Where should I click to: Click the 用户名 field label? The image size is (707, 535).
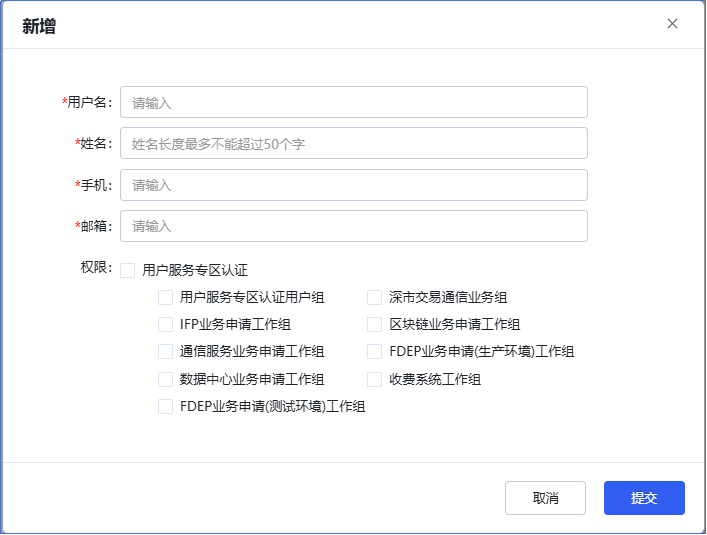pyautogui.click(x=89, y=102)
